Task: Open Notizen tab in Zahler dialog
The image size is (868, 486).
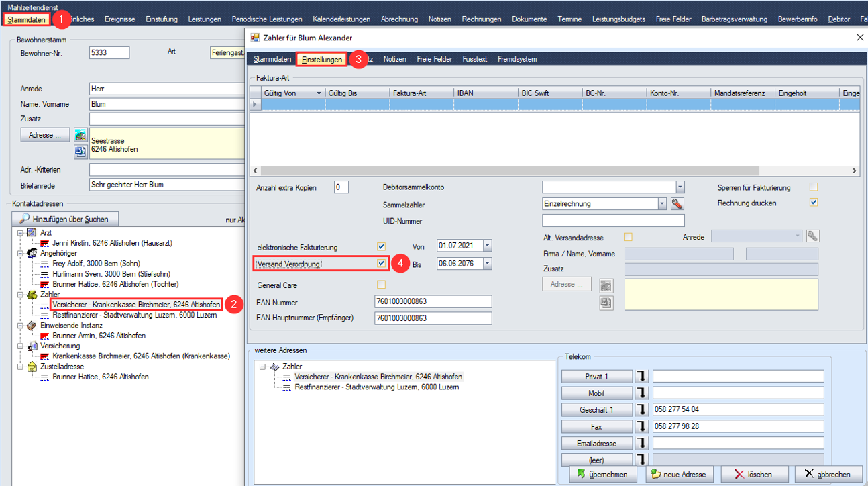Action: [394, 59]
